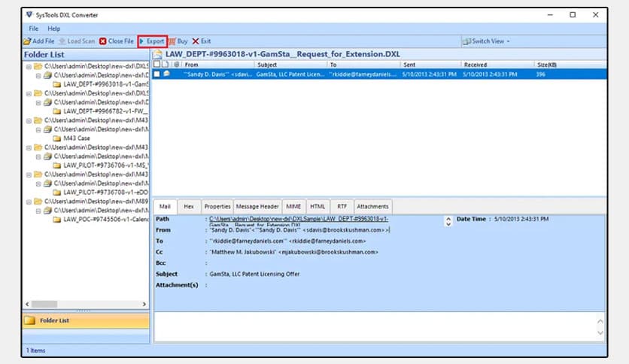Click the up arrow in the lower preview scrollbar
The height and width of the screenshot is (364, 629).
pyautogui.click(x=600, y=321)
